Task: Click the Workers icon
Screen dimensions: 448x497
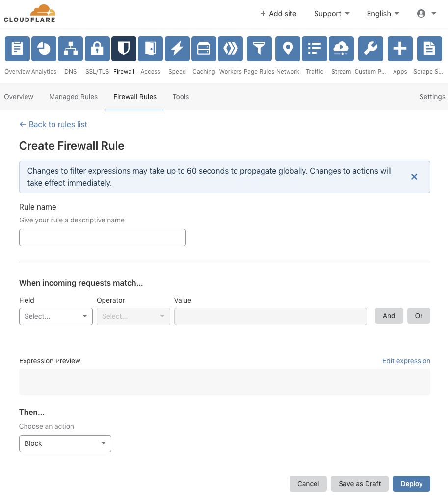Action: (230, 49)
